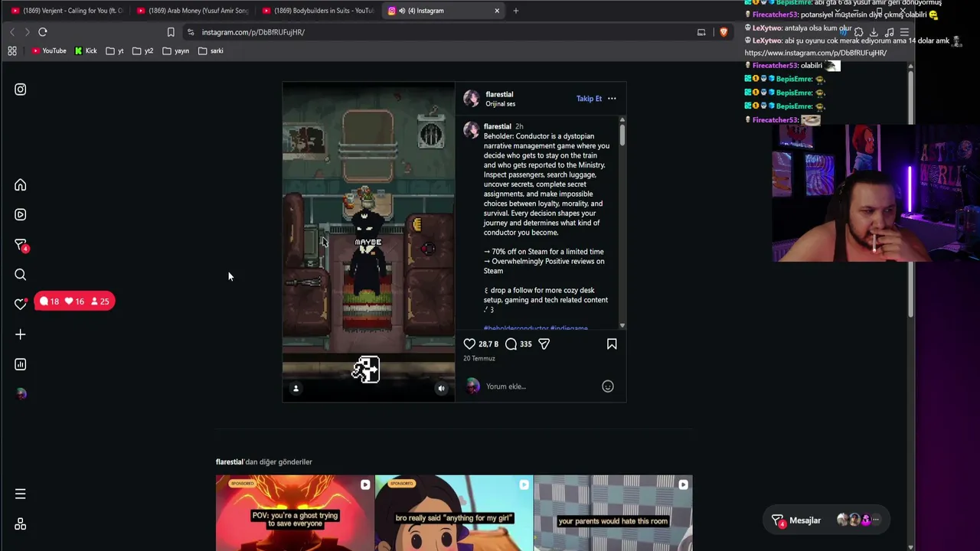The image size is (980, 551).
Task: Open the notification bubble showing 18 comments
Action: click(x=50, y=302)
